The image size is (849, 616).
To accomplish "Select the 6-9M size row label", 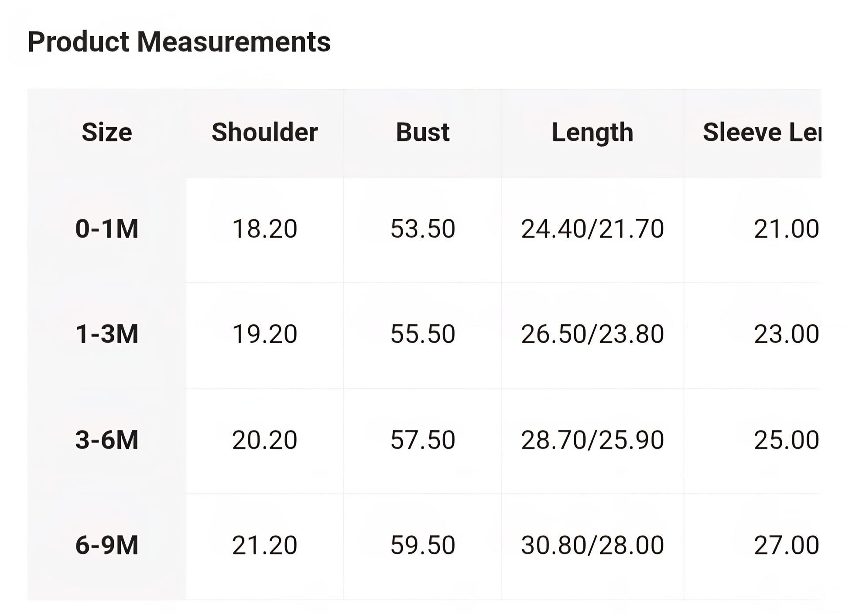I will 107,545.
